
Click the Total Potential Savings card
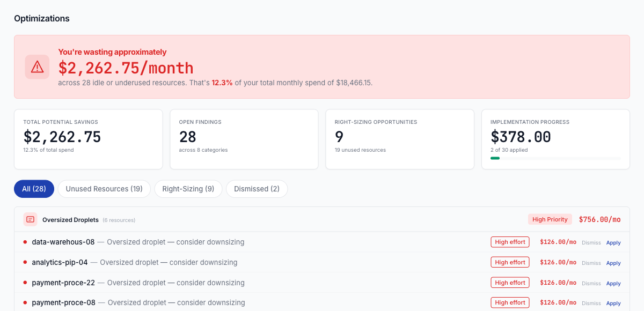[88, 139]
